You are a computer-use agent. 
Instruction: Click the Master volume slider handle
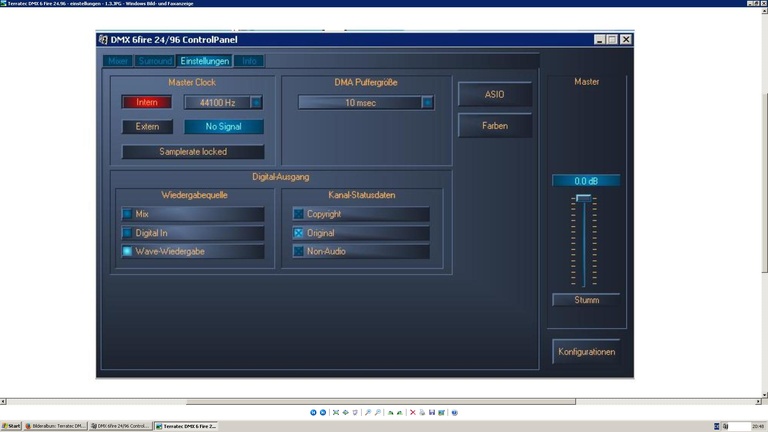[x=584, y=198]
